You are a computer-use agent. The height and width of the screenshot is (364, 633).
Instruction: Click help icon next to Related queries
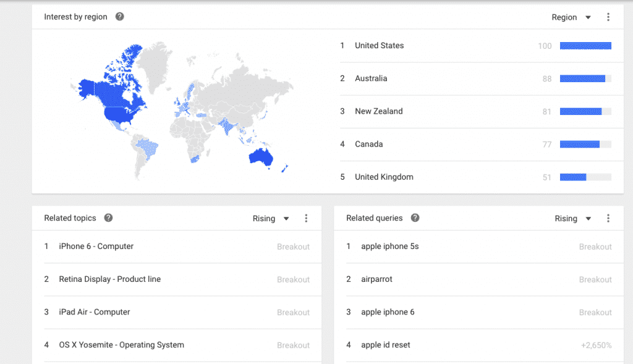pos(415,218)
